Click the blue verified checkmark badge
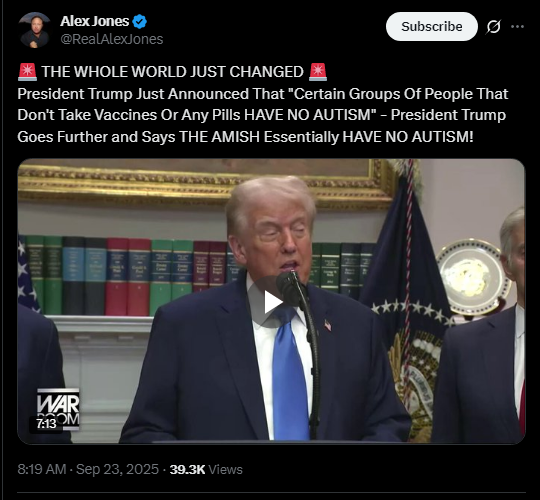This screenshot has width=540, height=500. (139, 22)
